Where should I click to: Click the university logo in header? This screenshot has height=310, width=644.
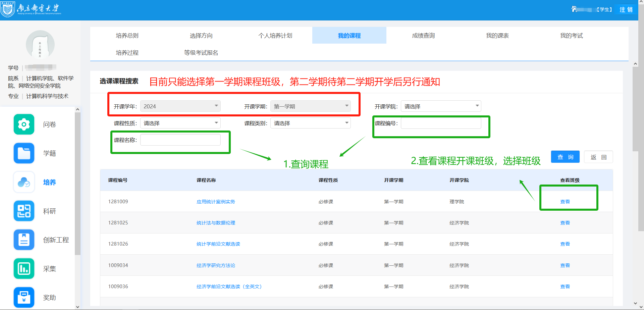click(31, 9)
